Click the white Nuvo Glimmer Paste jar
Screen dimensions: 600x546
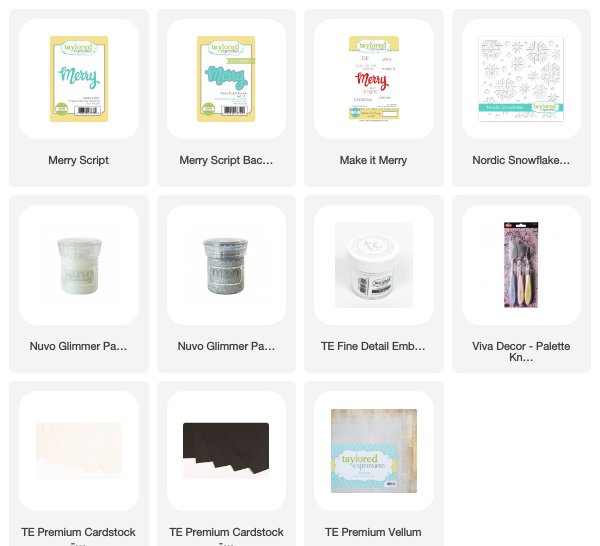pyautogui.click(x=79, y=265)
